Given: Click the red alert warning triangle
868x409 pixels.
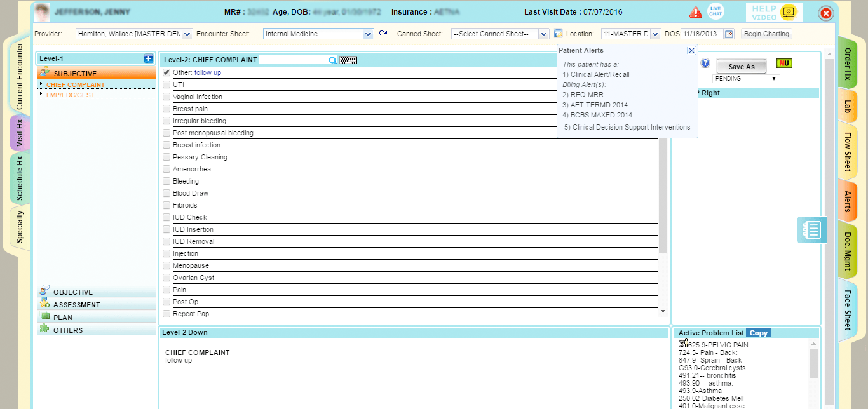Looking at the screenshot, I should 695,11.
